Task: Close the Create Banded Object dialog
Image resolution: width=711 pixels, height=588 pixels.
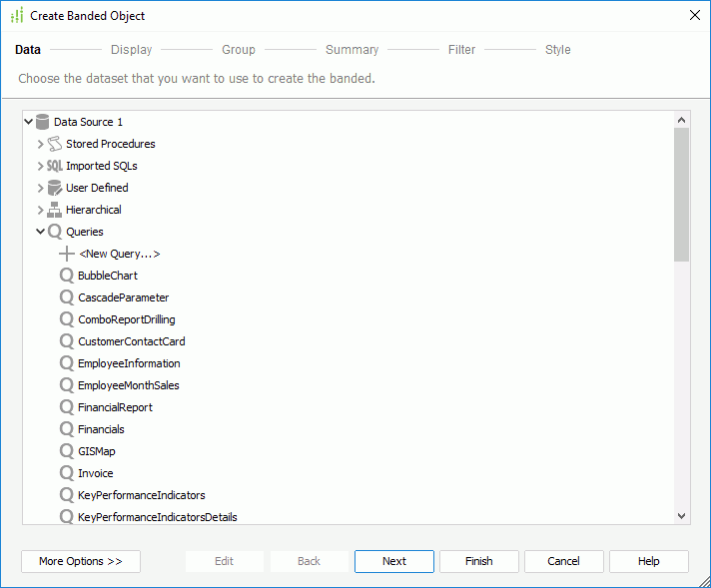Action: 695,15
